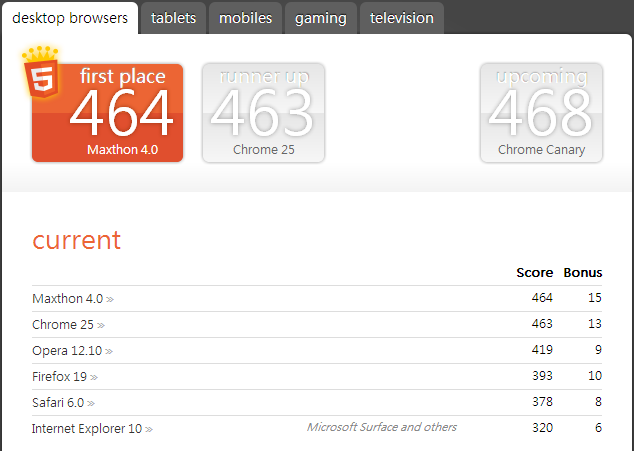Image resolution: width=634 pixels, height=451 pixels.
Task: Select the desktop browsers tab
Action: pyautogui.click(x=69, y=18)
